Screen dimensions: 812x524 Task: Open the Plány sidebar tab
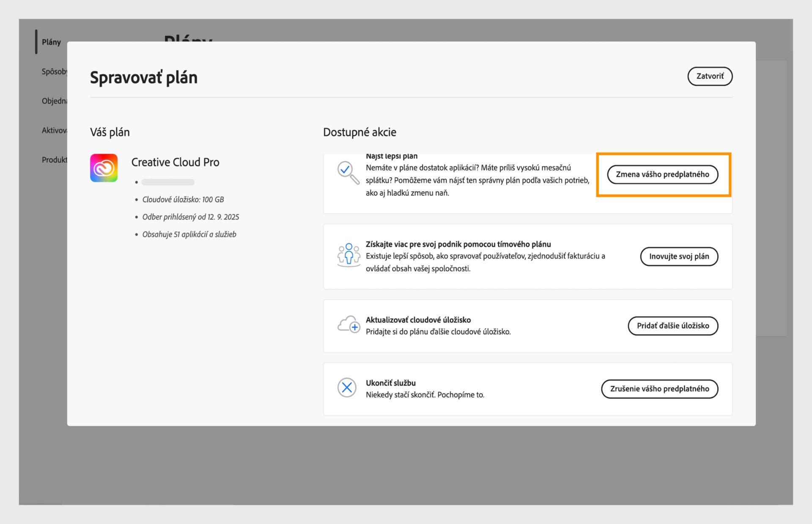51,42
